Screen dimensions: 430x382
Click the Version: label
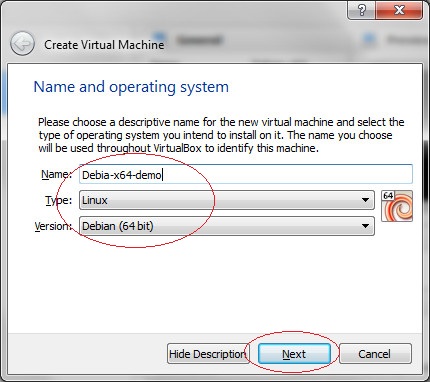[53, 226]
